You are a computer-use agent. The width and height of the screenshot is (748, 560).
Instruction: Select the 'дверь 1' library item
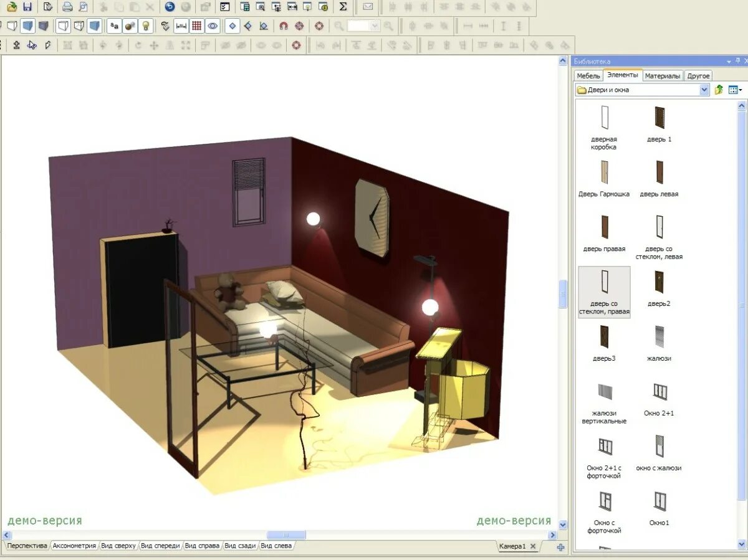pos(659,124)
